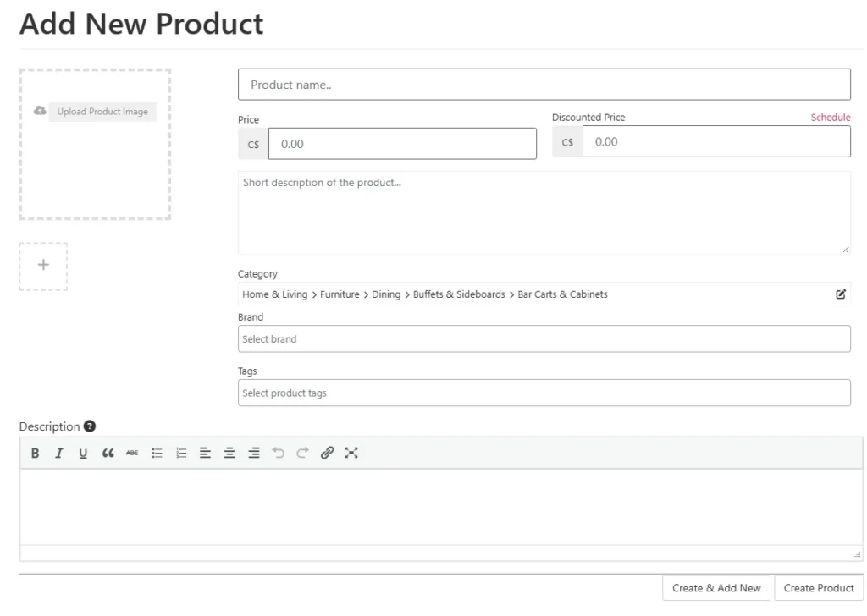The image size is (867, 616).
Task: Apply strikethrough formatting with ABC icon
Action: point(132,453)
